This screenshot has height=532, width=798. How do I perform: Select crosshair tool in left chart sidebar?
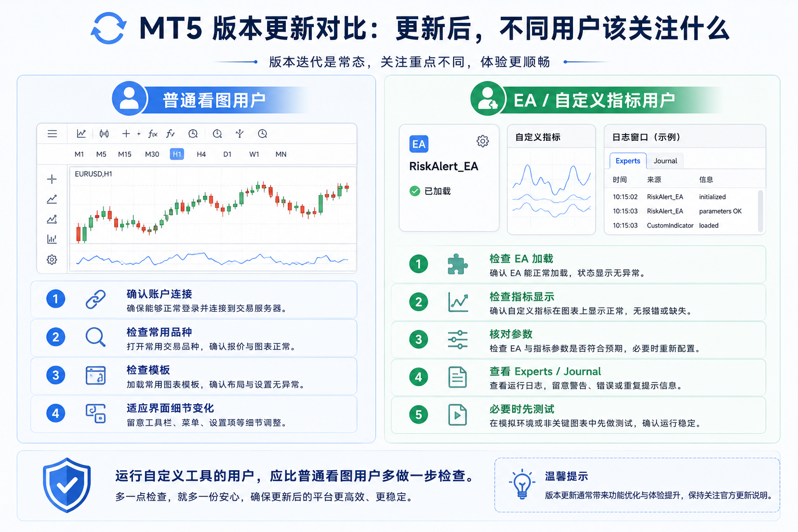[x=52, y=179]
